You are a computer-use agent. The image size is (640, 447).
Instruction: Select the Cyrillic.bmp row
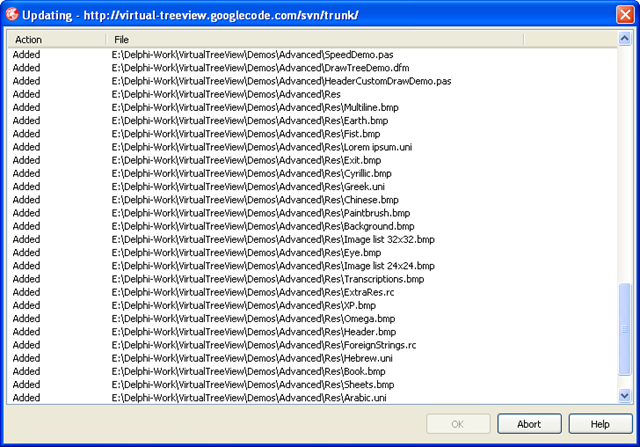312,173
